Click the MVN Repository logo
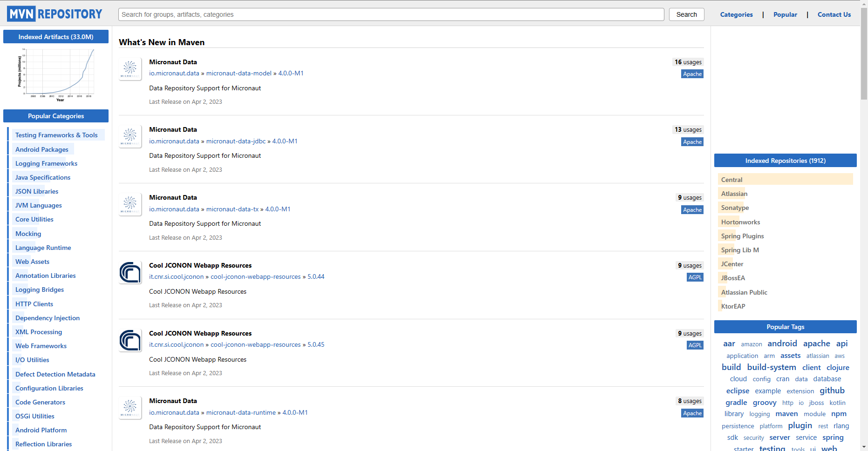The image size is (868, 451). [55, 14]
